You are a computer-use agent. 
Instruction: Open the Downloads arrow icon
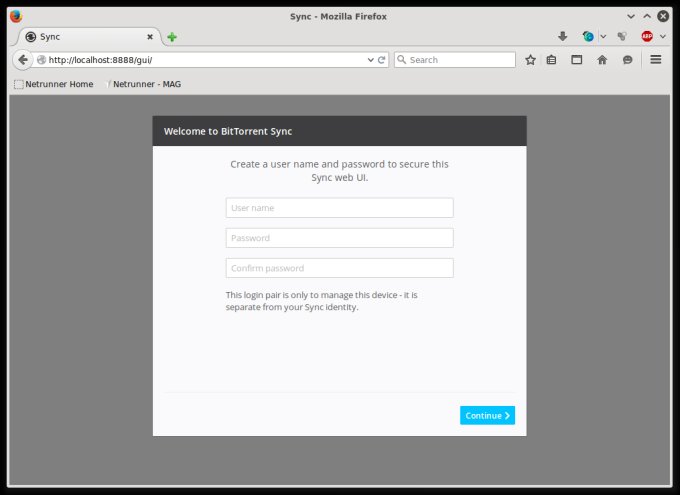click(x=562, y=36)
